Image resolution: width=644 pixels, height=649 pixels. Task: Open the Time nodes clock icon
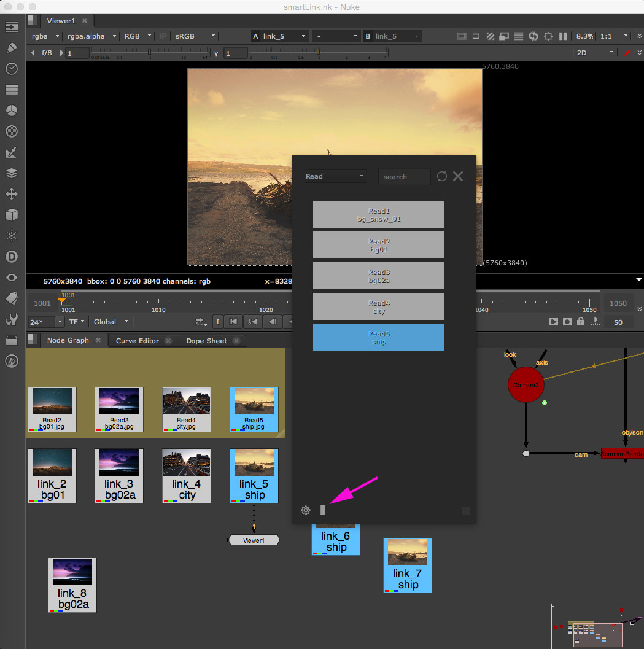point(11,69)
